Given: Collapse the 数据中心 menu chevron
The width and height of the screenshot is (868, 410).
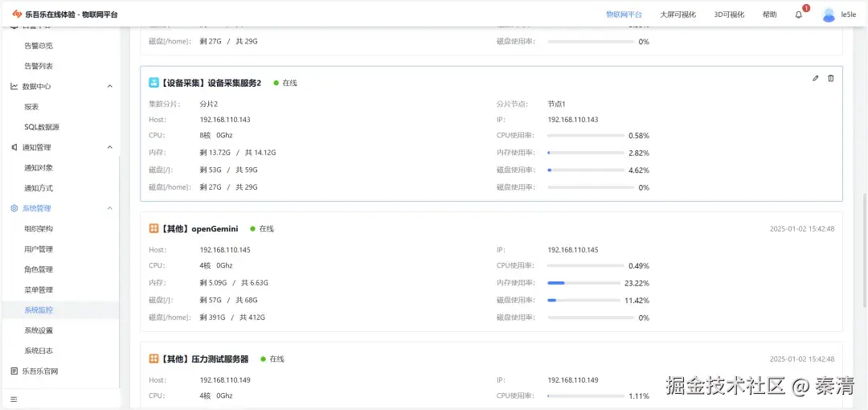Looking at the screenshot, I should click(x=109, y=86).
